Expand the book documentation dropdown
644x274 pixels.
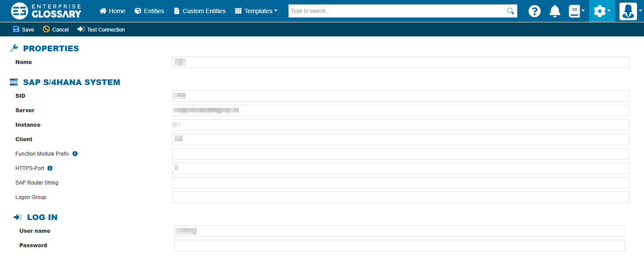click(576, 11)
